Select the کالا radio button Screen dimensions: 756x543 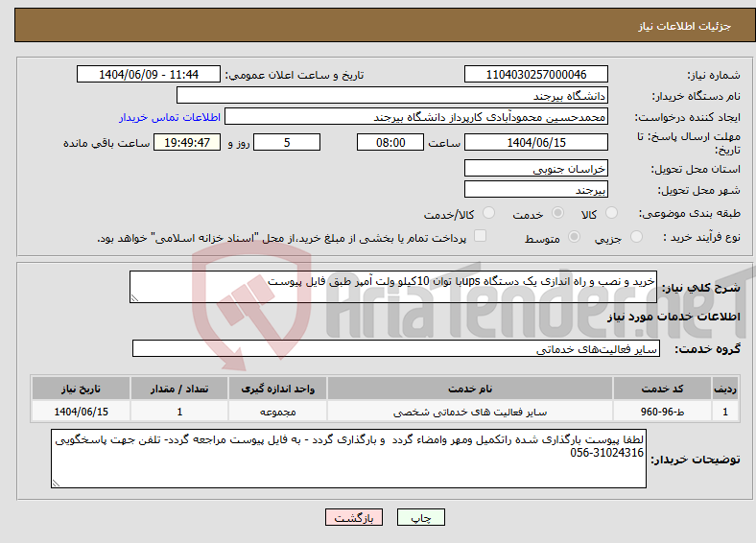611,213
